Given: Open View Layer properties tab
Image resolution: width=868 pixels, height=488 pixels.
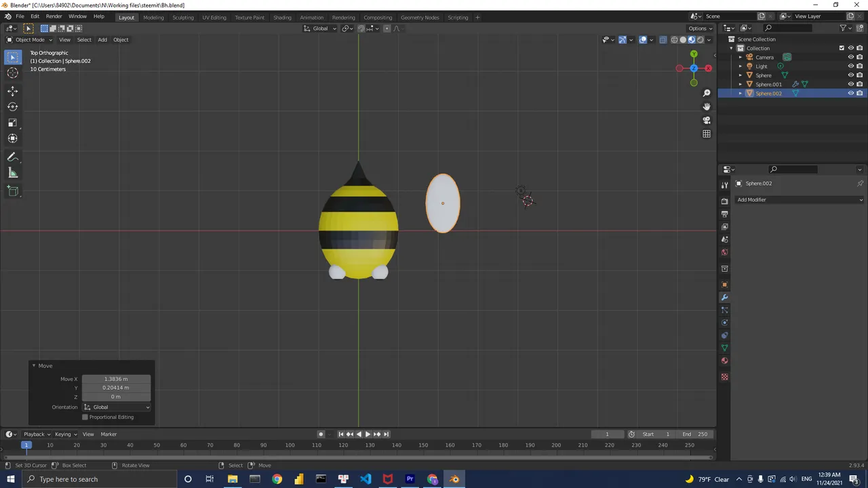Looking at the screenshot, I should click(x=724, y=227).
